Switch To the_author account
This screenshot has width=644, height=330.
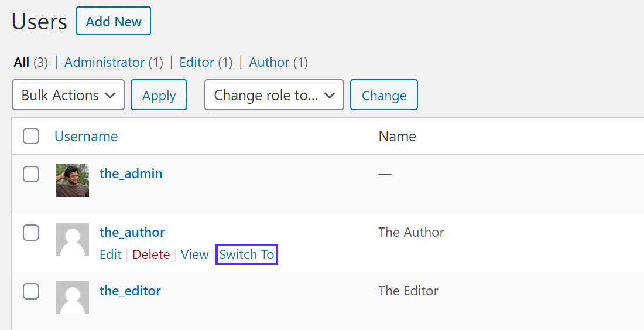(246, 254)
